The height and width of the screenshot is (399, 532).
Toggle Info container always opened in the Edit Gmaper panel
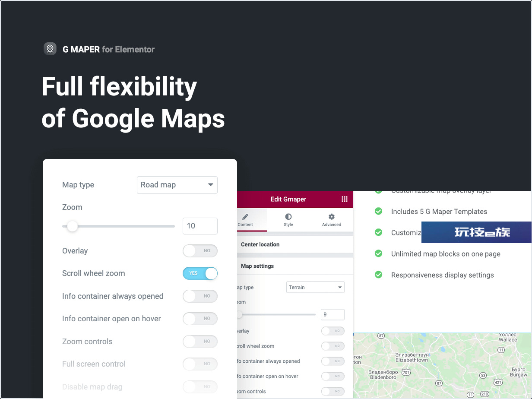[x=333, y=361]
